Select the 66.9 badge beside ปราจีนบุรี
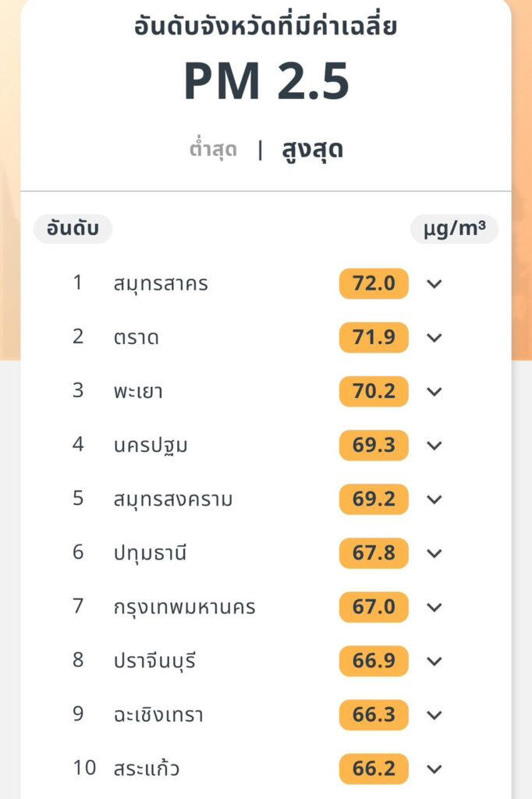532x799 pixels. pos(373,661)
